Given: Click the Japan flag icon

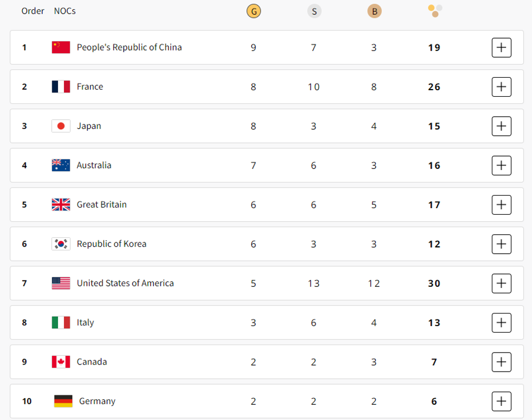Looking at the screenshot, I should (61, 126).
